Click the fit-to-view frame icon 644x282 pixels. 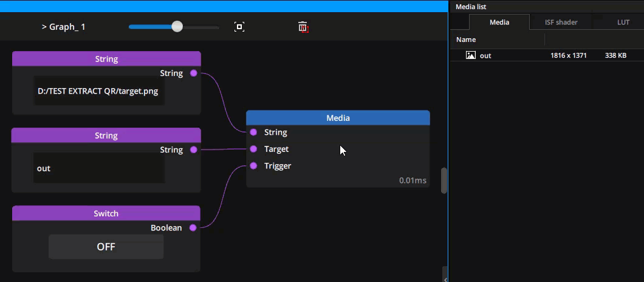pyautogui.click(x=239, y=27)
